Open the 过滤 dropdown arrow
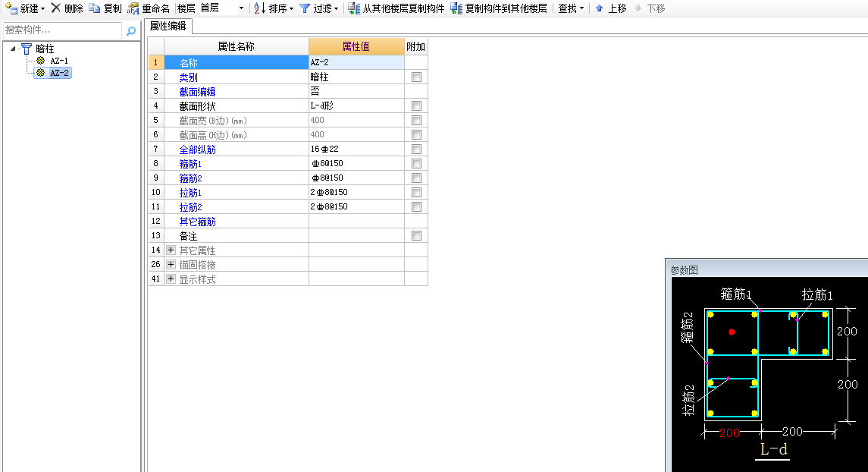 [336, 9]
